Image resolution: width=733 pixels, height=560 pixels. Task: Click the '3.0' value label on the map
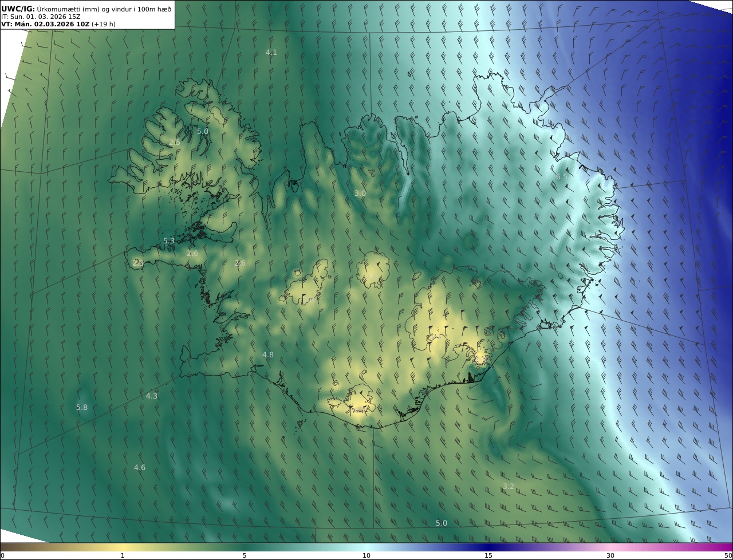[360, 194]
